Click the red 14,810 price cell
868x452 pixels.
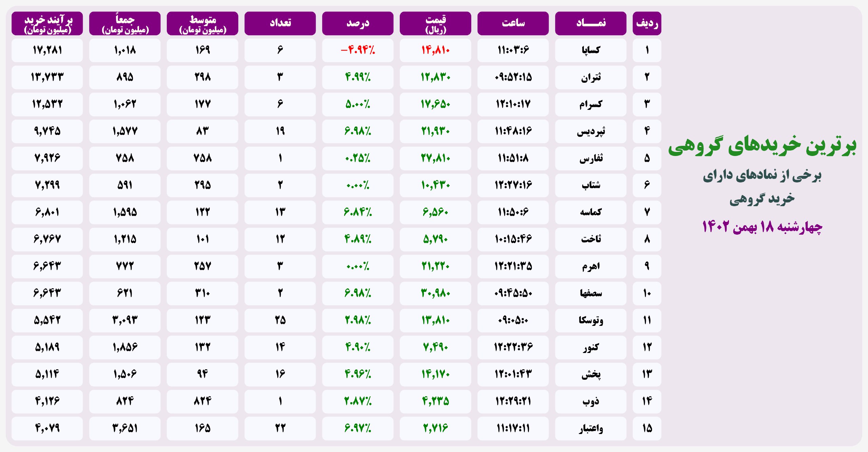(x=435, y=50)
